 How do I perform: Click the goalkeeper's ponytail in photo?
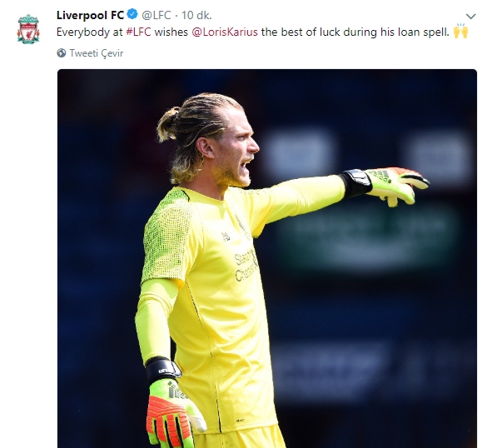coord(168,124)
